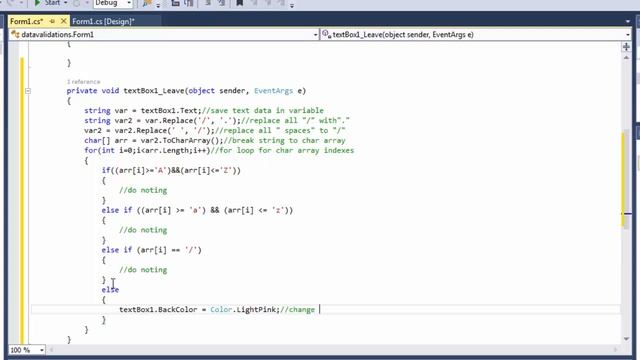
Task: Click "//do noting" under the '/' check
Action: point(143,270)
